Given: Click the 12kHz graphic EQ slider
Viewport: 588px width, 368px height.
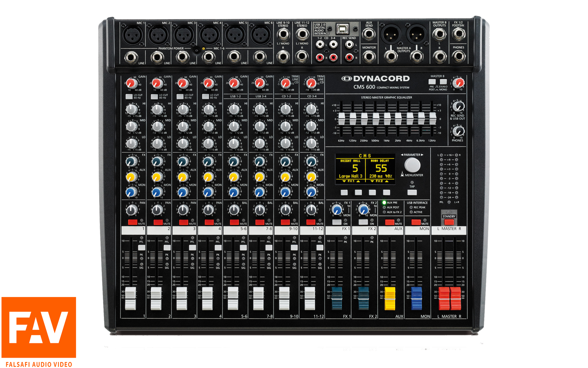Looking at the screenshot, I should pyautogui.click(x=433, y=119).
